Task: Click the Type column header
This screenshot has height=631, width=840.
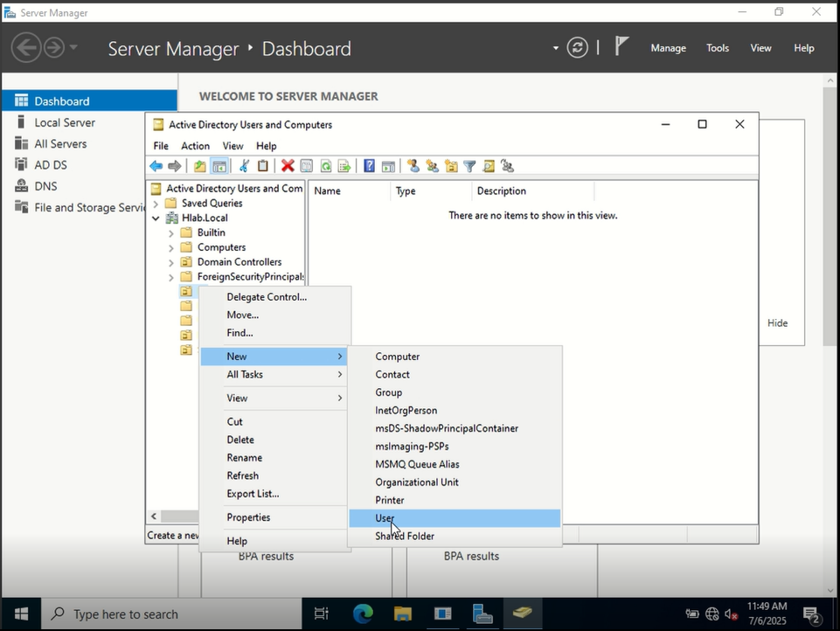Action: 431,191
